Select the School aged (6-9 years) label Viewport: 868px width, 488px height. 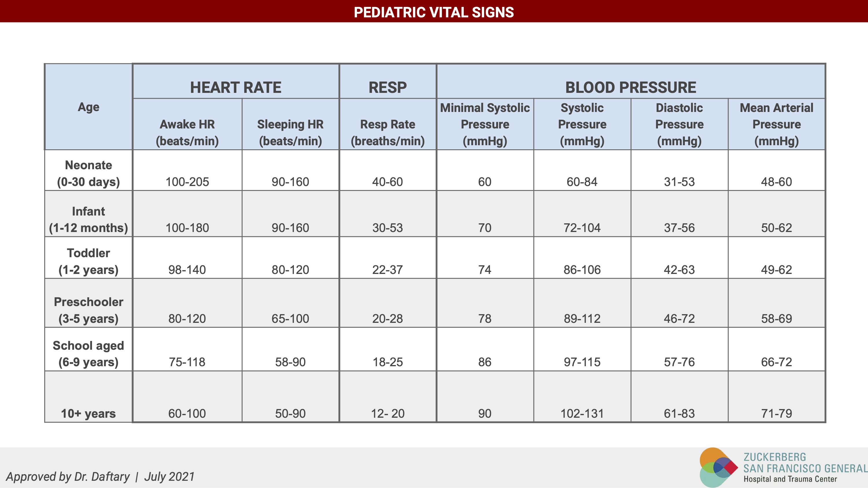[88, 353]
